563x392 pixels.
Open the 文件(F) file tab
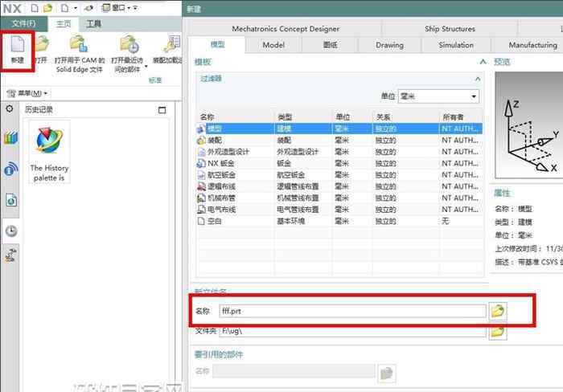pos(23,23)
